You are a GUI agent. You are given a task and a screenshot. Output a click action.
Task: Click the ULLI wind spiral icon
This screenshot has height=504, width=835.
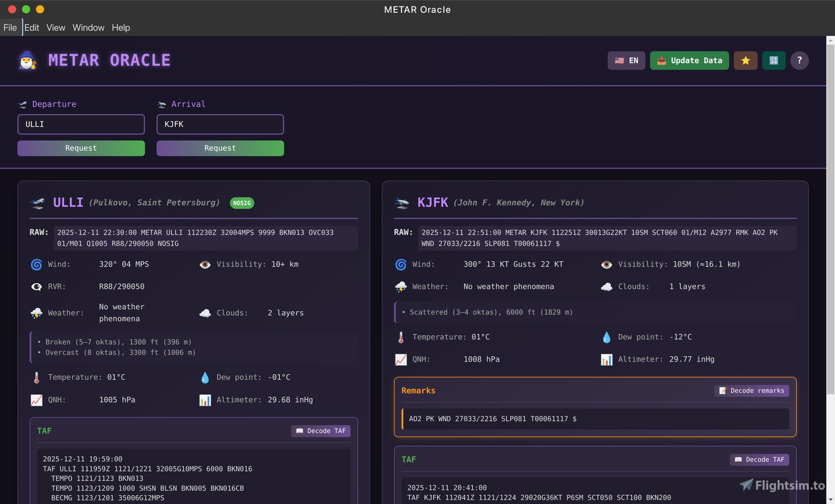(x=36, y=264)
